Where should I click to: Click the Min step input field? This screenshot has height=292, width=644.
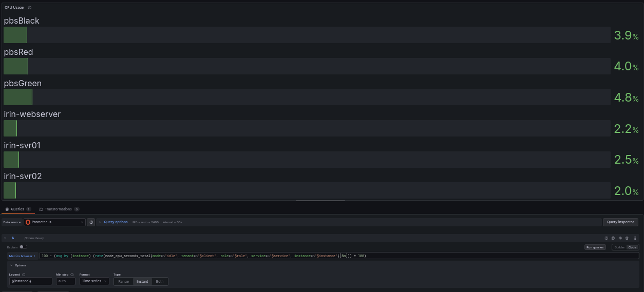pyautogui.click(x=66, y=281)
